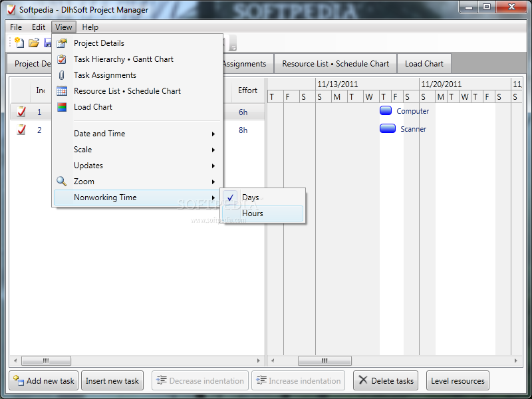Expand the Updates submenu
The width and height of the screenshot is (532, 399).
click(x=138, y=166)
